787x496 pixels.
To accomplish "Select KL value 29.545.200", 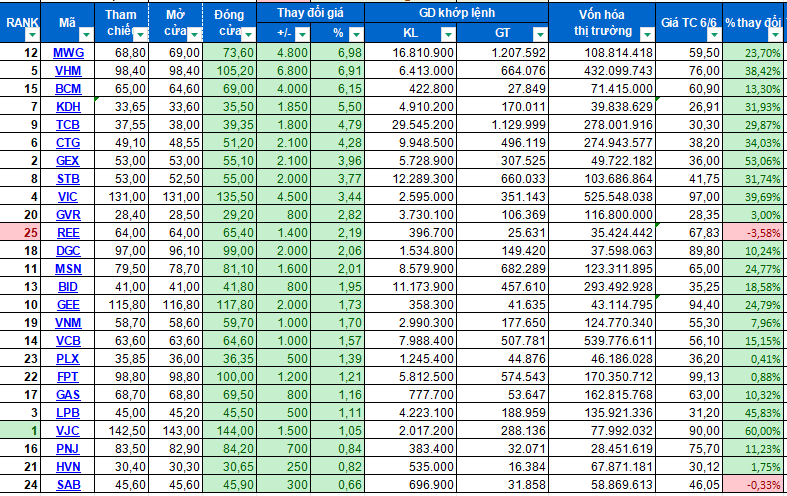I will point(411,125).
